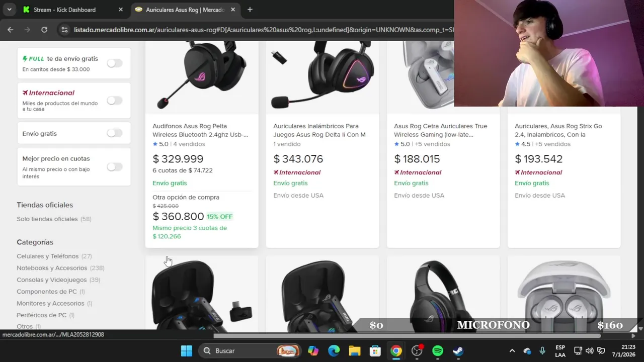The image size is (644, 362).
Task: Open Microsoft Edge in the taskbar
Action: point(334,350)
